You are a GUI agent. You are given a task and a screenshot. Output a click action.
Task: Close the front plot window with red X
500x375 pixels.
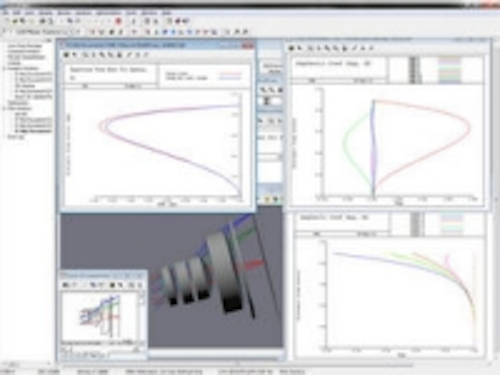248,45
